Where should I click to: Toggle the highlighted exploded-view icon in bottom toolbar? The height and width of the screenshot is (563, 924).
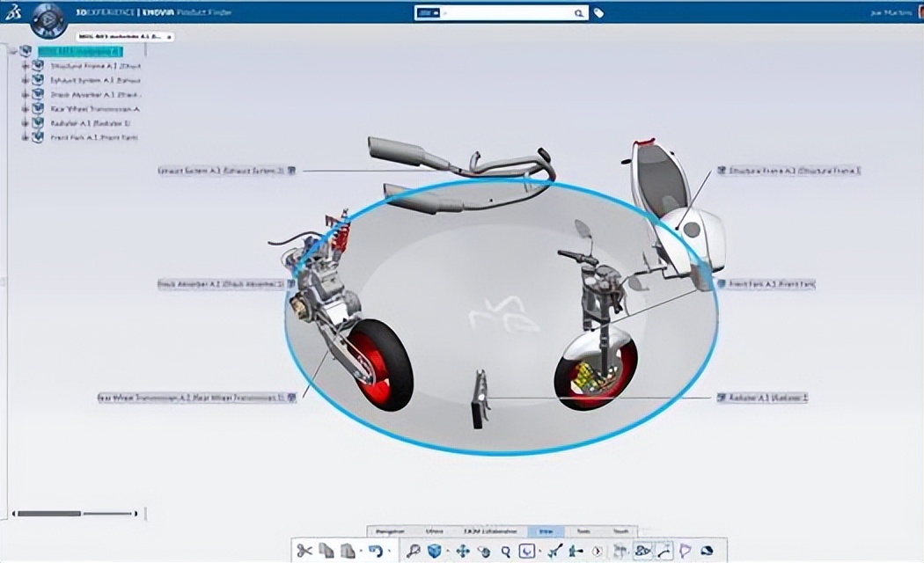point(642,551)
